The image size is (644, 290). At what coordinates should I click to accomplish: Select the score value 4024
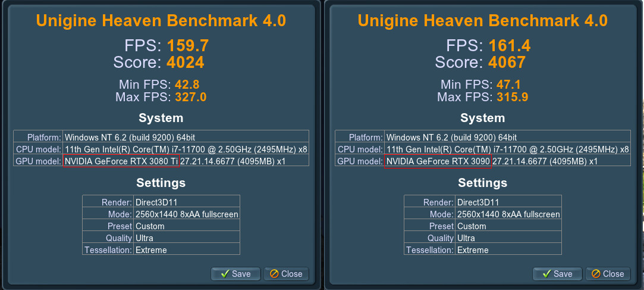[x=186, y=63]
